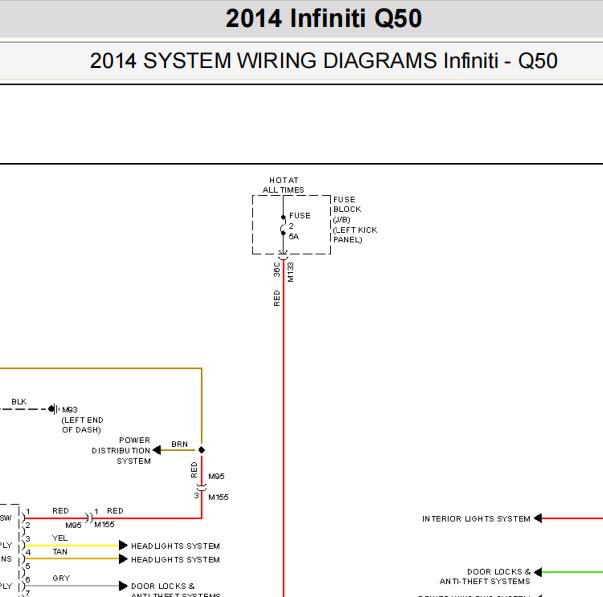This screenshot has height=597, width=603.
Task: Select the "FUSE 2 5A" label text
Action: click(300, 226)
